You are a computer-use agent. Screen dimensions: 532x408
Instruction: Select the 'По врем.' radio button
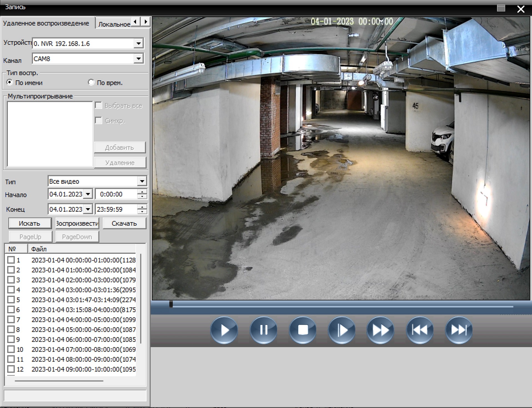tap(91, 83)
